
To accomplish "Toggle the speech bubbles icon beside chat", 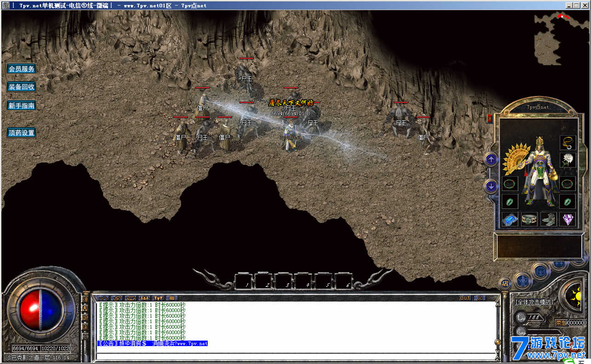I will [x=85, y=317].
